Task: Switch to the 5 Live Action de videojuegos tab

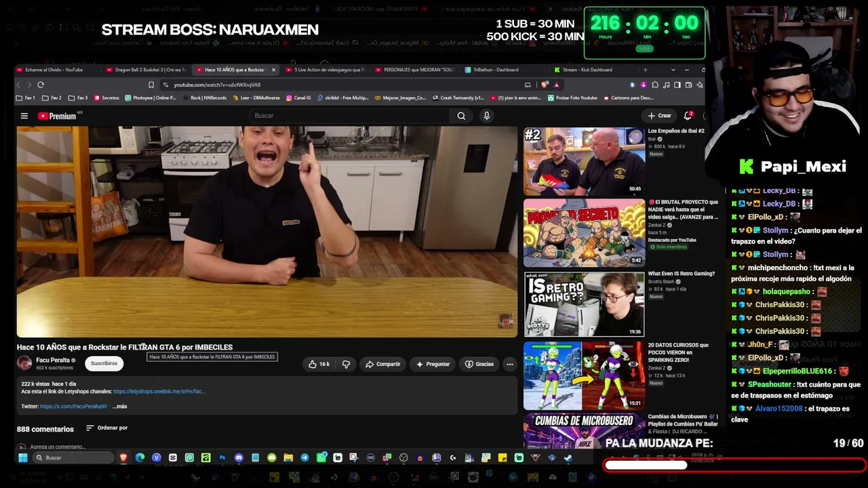Action: [325, 70]
